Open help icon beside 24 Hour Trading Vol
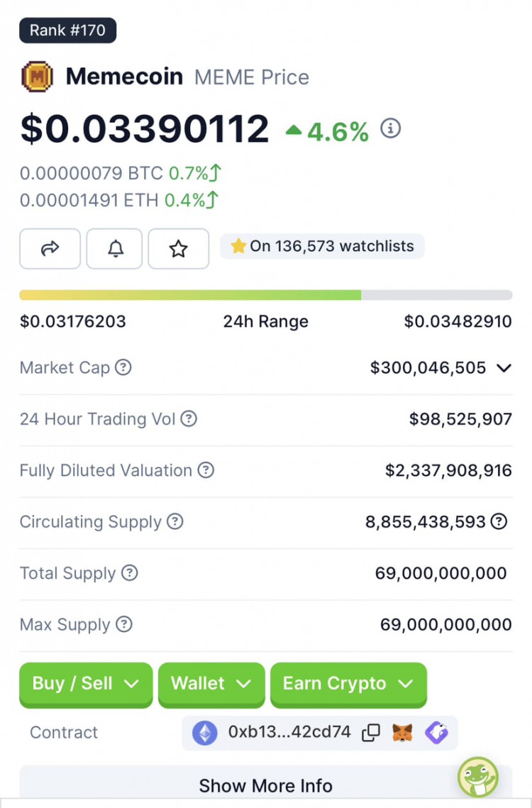 [x=189, y=419]
